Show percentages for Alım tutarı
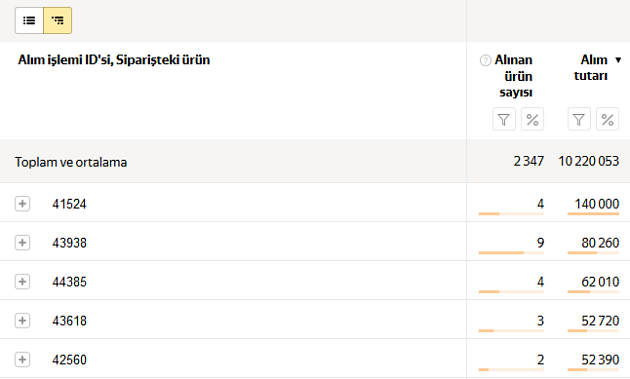The image size is (630, 379). coord(608,119)
